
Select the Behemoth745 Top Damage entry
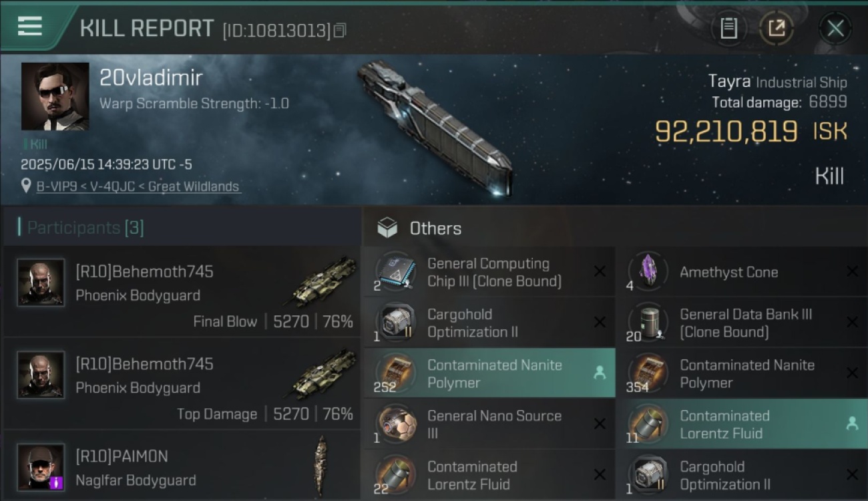182,383
